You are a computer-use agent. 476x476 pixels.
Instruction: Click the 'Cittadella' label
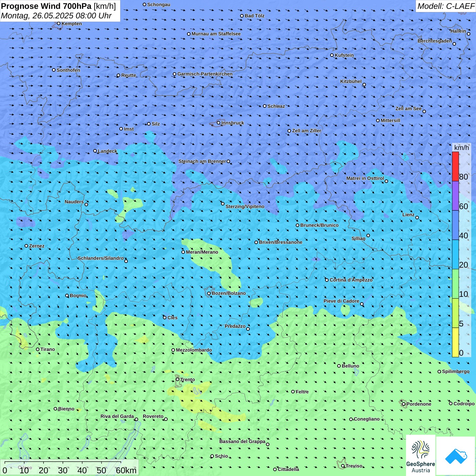click(288, 469)
